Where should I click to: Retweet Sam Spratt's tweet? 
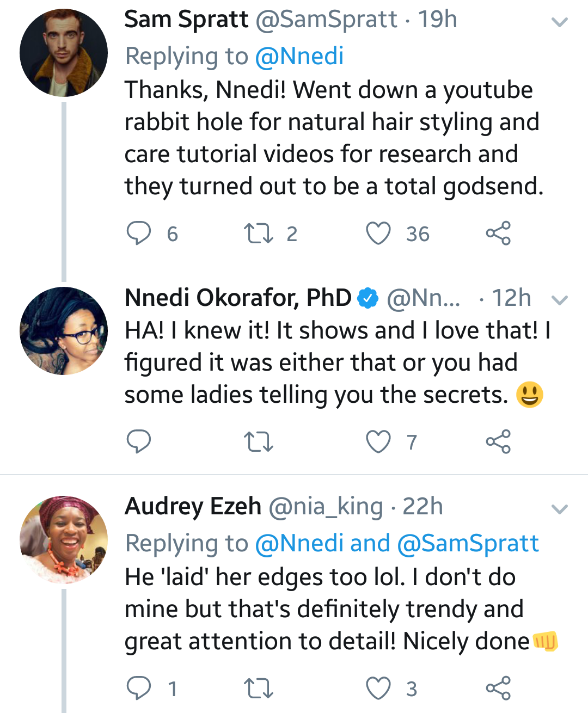pyautogui.click(x=259, y=233)
